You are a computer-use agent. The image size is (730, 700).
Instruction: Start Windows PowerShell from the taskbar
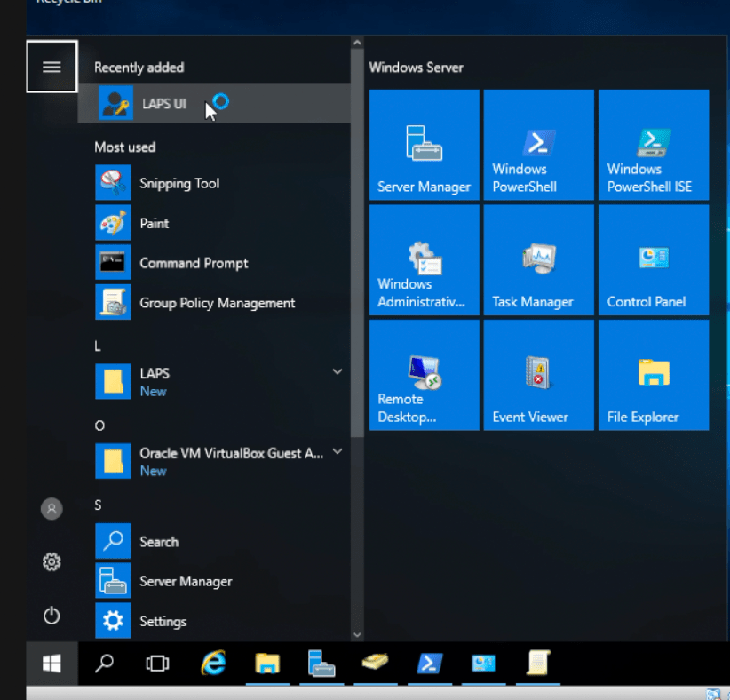pyautogui.click(x=430, y=664)
